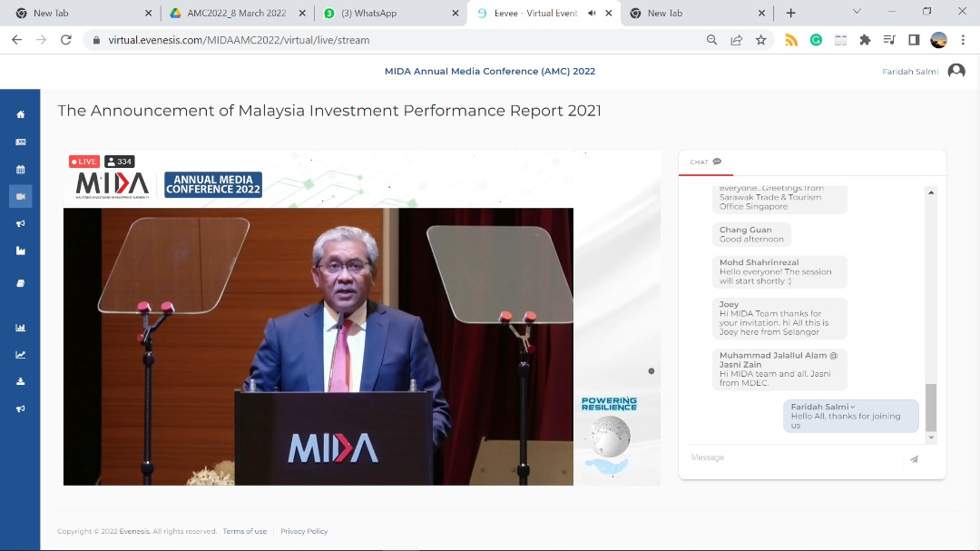Open the Extensions puzzle piece menu
This screenshot has width=980, height=551.
click(x=865, y=40)
